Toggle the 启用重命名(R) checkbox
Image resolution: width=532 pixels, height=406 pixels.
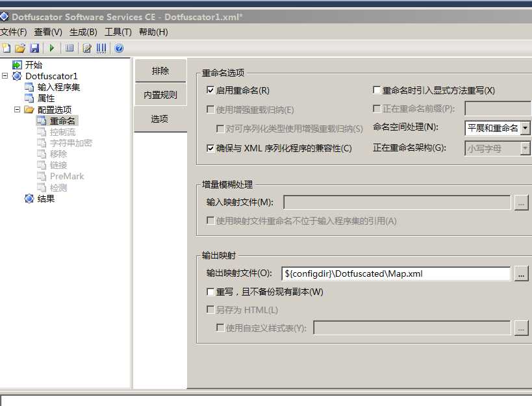pos(210,90)
